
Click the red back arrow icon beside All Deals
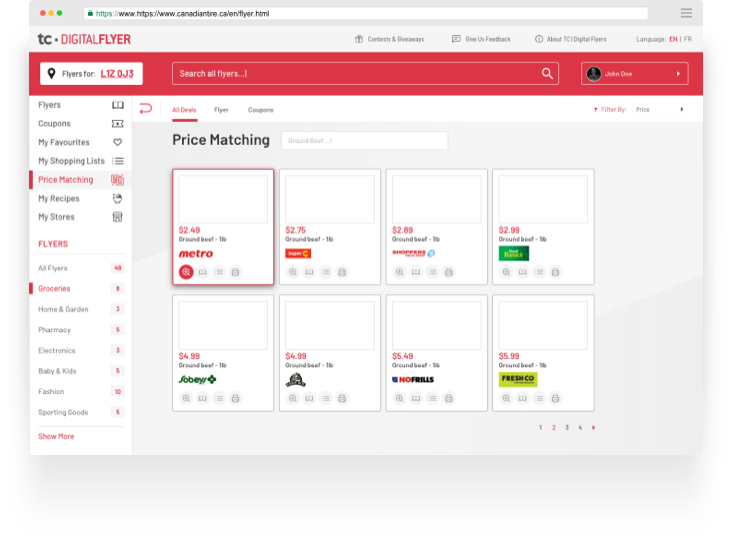tap(146, 109)
